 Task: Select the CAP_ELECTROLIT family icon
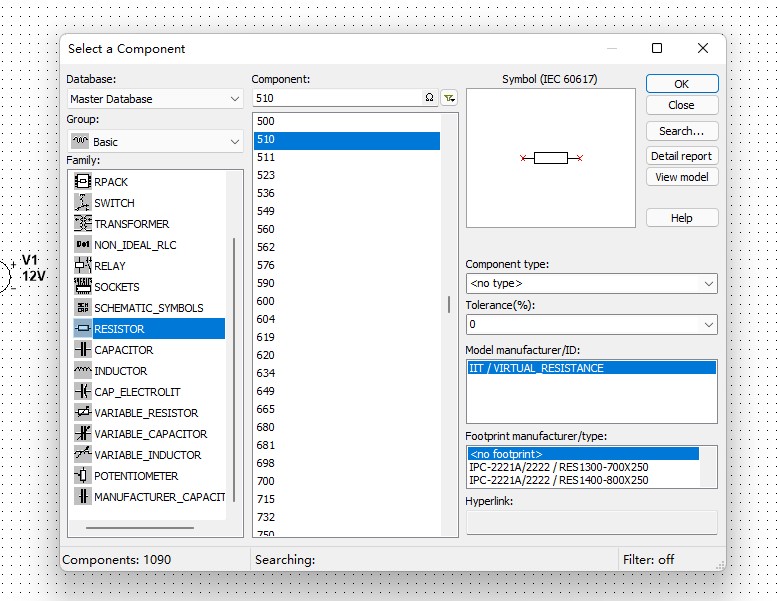[x=82, y=391]
